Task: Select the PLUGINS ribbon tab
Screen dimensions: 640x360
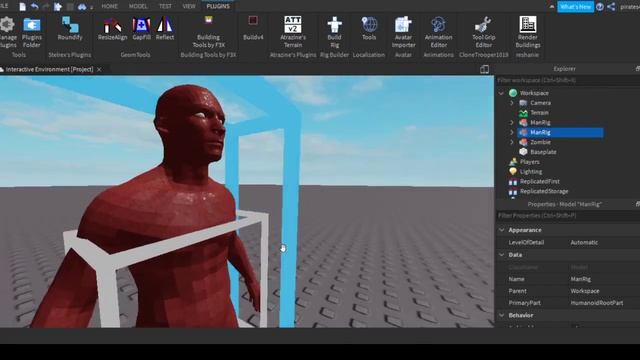Action: pyautogui.click(x=218, y=7)
